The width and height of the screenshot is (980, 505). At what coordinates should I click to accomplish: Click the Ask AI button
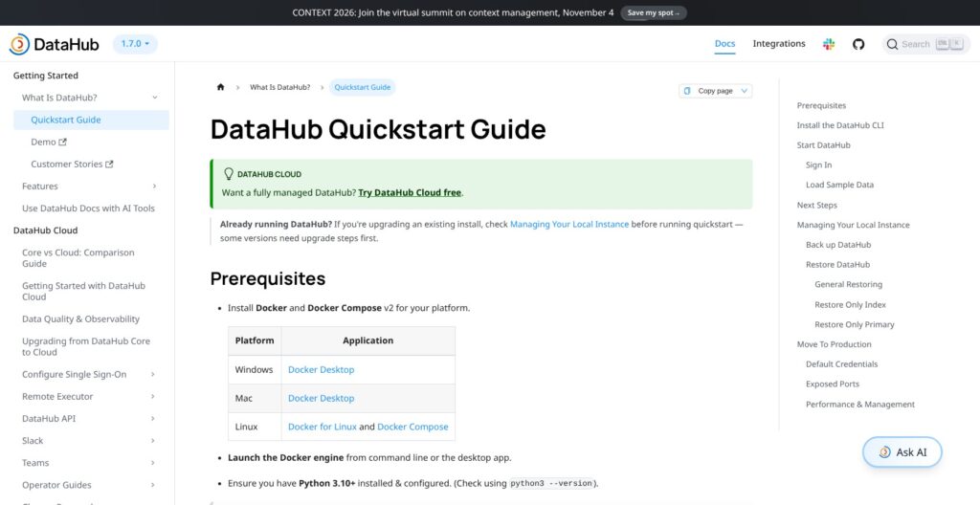pos(902,451)
